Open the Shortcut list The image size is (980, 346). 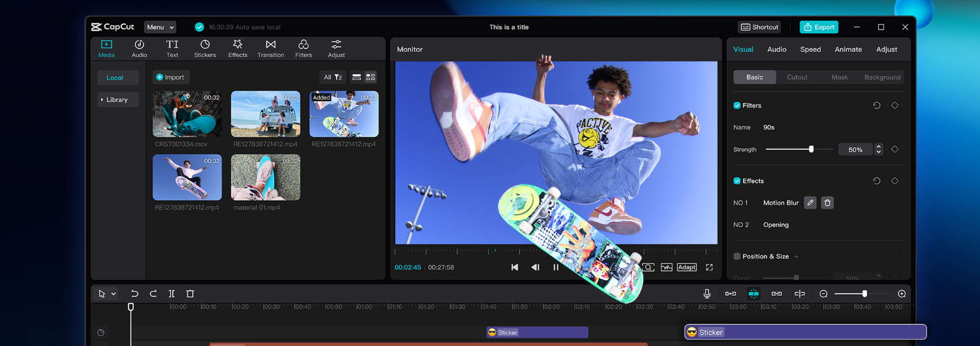760,27
